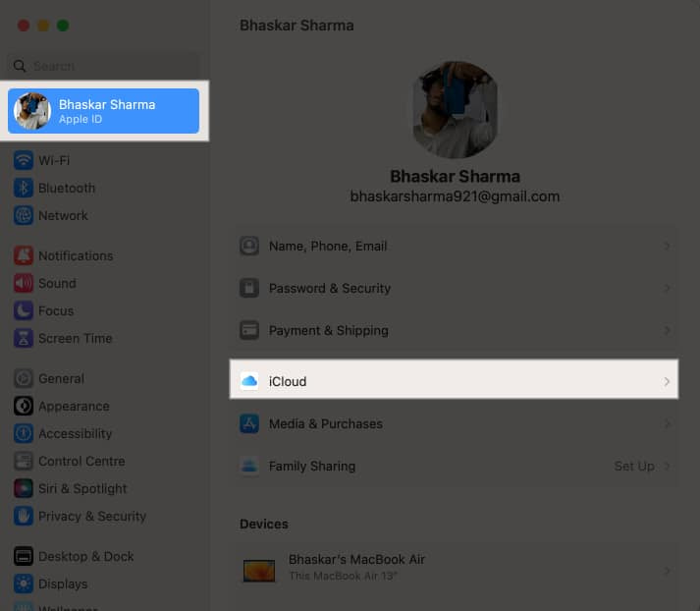Image resolution: width=700 pixels, height=611 pixels.
Task: Select Privacy & Security in sidebar
Action: click(91, 516)
